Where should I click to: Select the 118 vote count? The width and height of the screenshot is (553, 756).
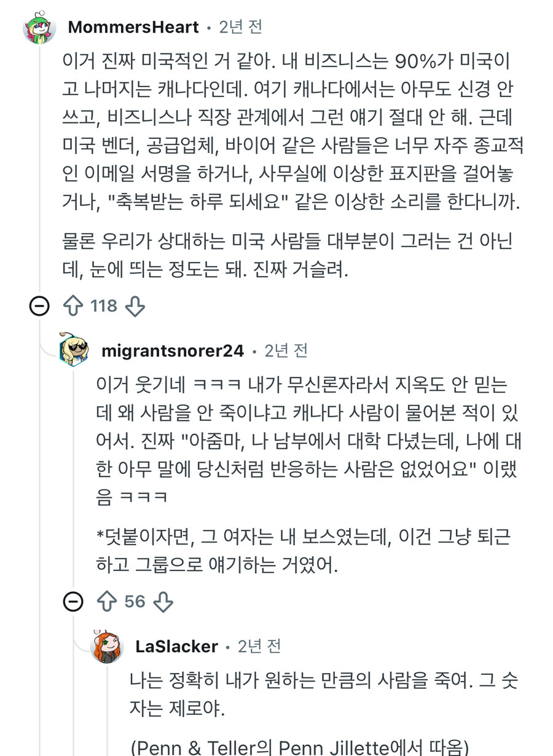[104, 305]
